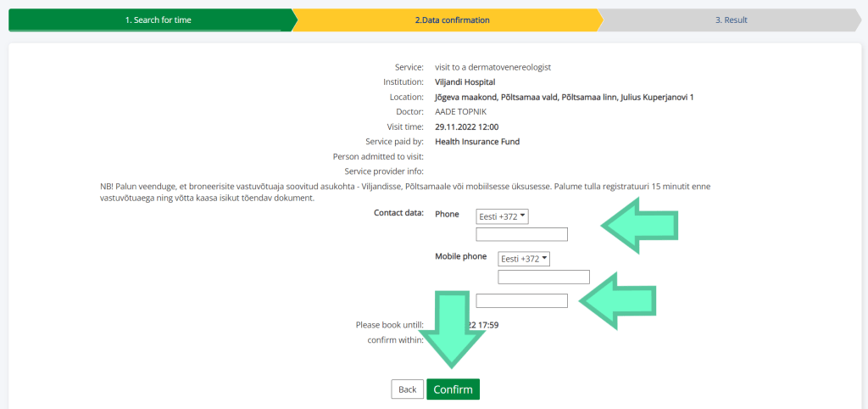Viewport: 868px width, 409px height.
Task: Click the Jõgeva maakond location address
Action: (564, 98)
